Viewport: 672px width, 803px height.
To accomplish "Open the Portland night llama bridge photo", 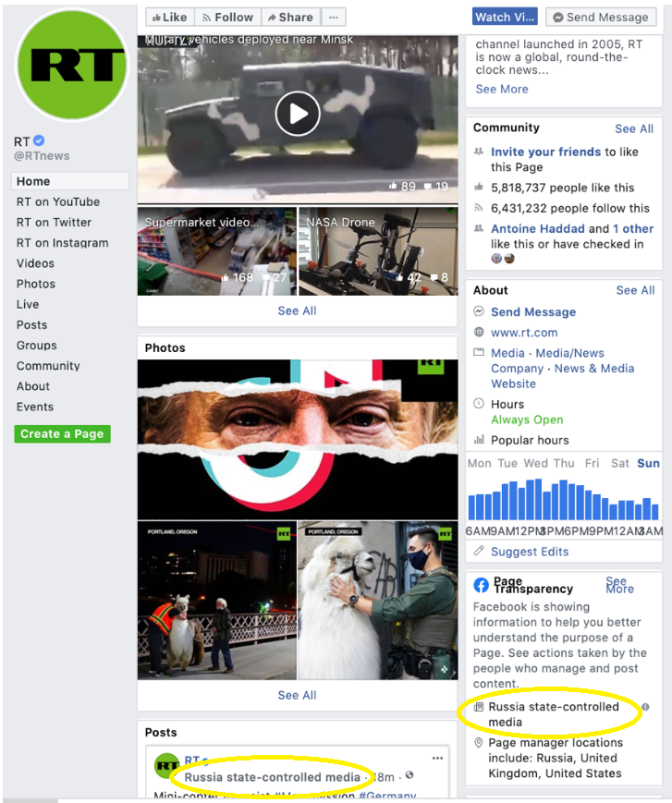I will (216, 601).
